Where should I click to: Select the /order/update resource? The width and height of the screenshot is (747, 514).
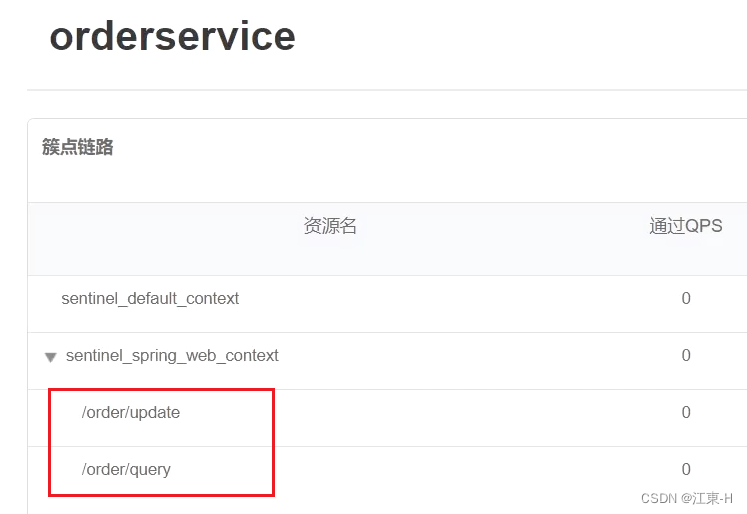pyautogui.click(x=131, y=412)
